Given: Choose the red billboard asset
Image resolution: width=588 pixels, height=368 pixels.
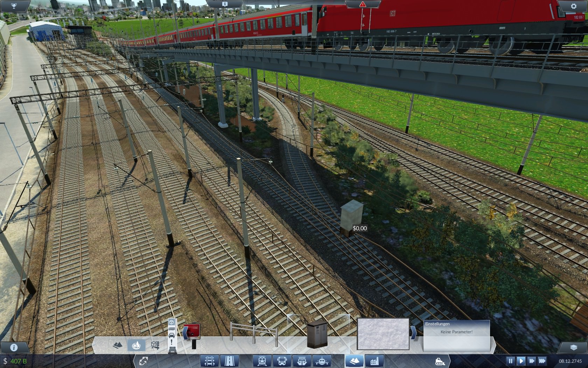Looking at the screenshot, I should (x=192, y=335).
